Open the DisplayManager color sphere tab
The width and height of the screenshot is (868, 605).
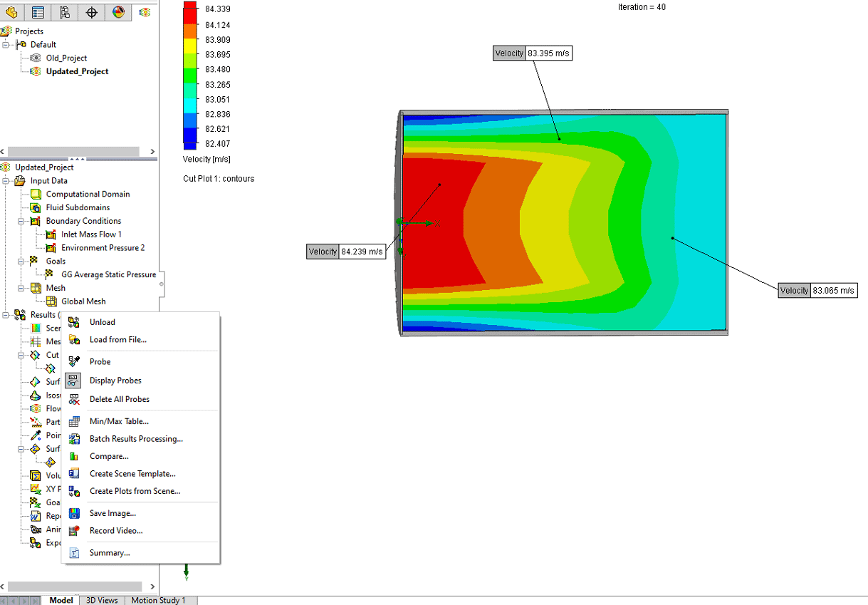118,12
